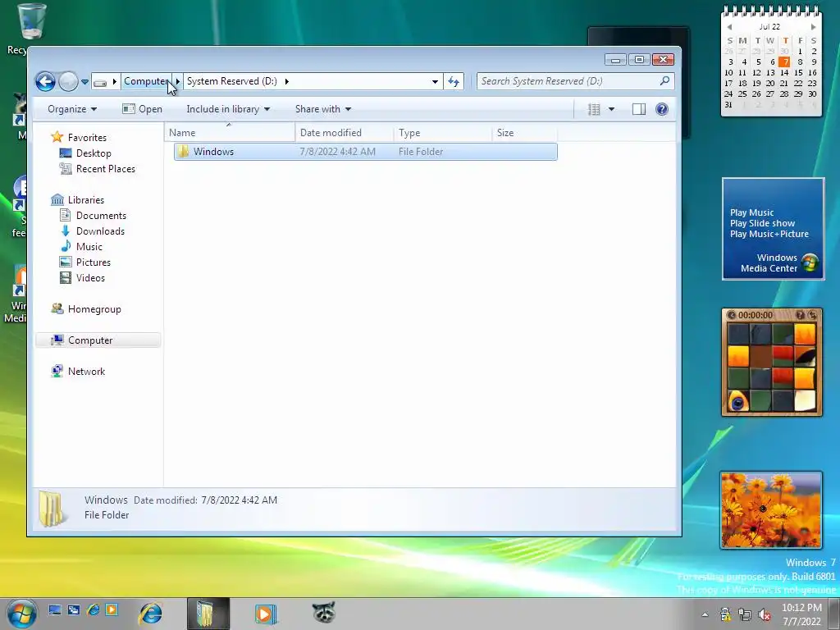This screenshot has width=840, height=630.
Task: Click the large folder icon in details pane
Action: point(52,508)
